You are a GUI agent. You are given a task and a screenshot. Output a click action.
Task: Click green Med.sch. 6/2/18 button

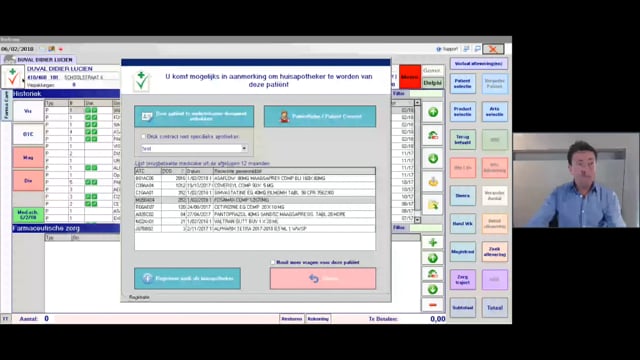coord(28,215)
